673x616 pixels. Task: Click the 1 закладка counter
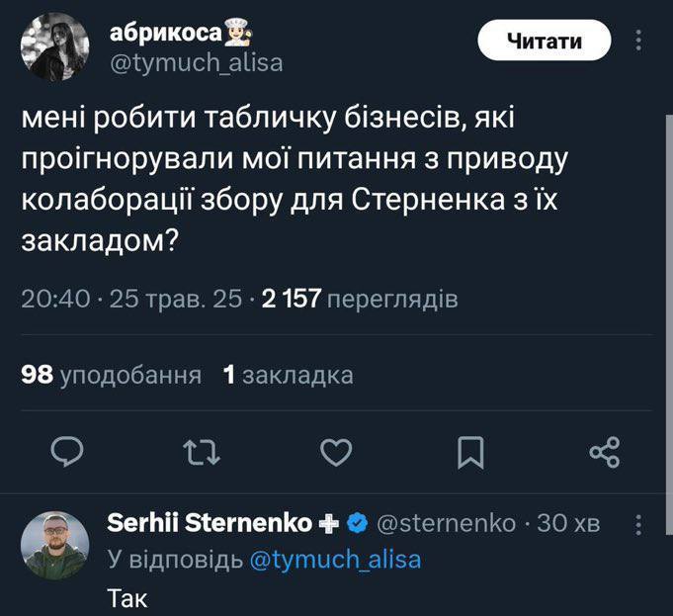pos(288,375)
